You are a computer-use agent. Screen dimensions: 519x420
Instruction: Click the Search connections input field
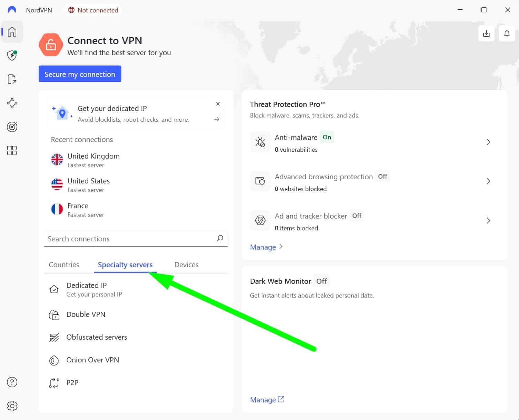tap(136, 238)
